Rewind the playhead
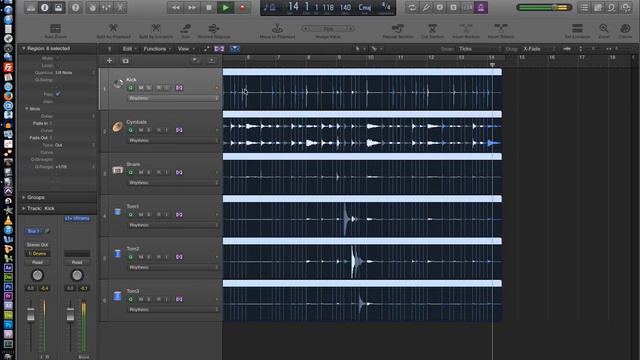This screenshot has height=360, width=640. [x=176, y=7]
